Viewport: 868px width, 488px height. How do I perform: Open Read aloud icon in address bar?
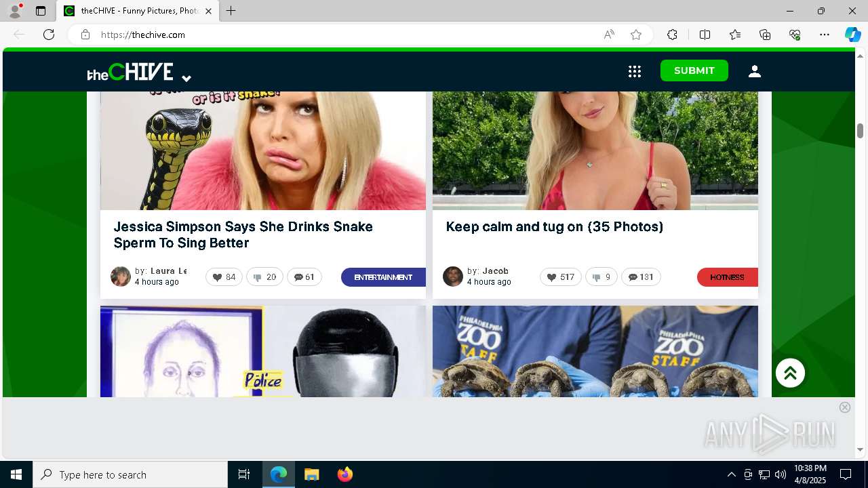[609, 35]
